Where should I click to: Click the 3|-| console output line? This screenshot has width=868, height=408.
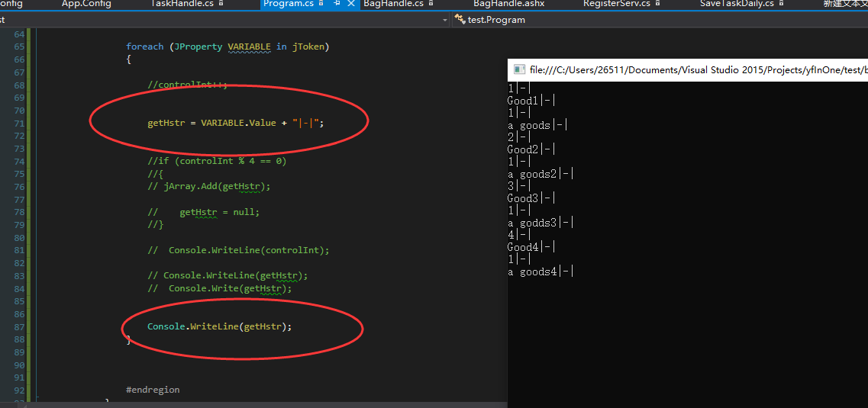pyautogui.click(x=519, y=186)
